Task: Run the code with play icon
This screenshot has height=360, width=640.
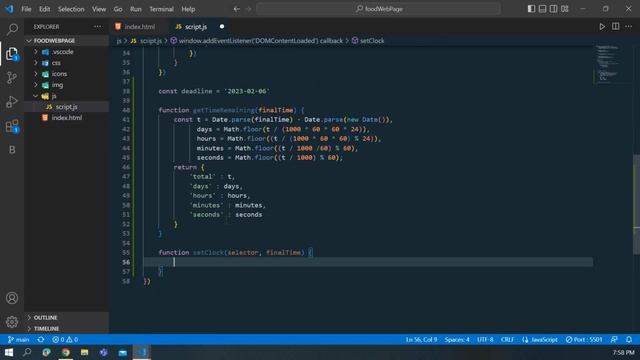Action: point(602,27)
